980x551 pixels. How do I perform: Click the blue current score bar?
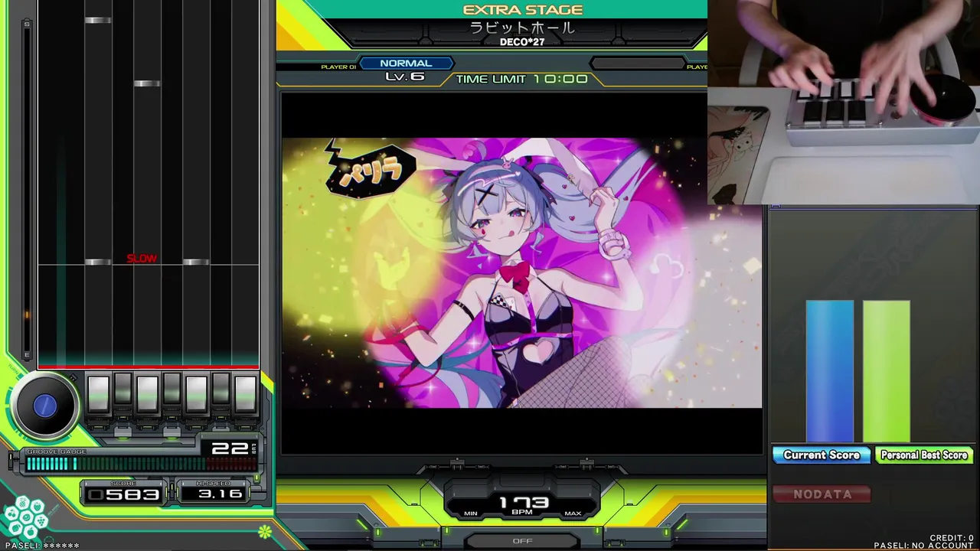click(x=830, y=371)
